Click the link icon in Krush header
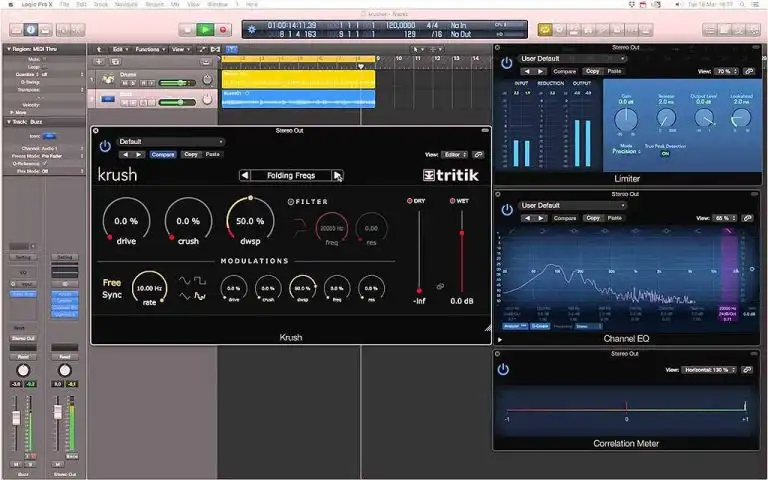This screenshot has width=768, height=480. [478, 154]
